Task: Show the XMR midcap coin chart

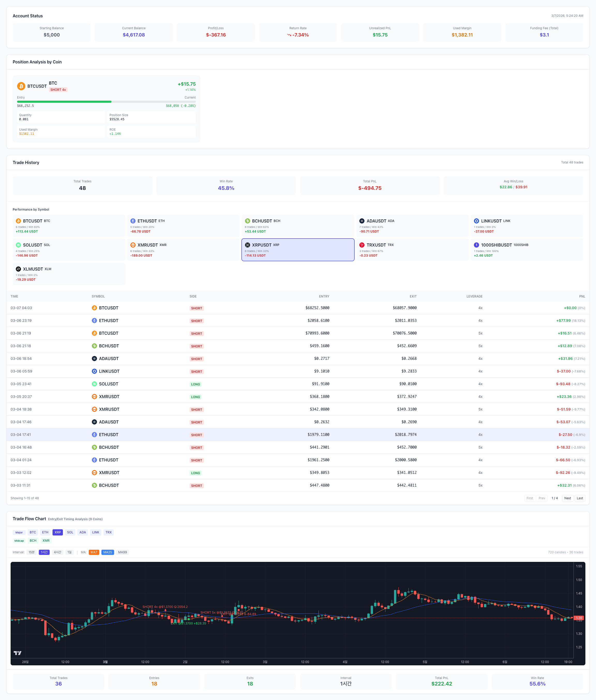Action: [x=46, y=541]
